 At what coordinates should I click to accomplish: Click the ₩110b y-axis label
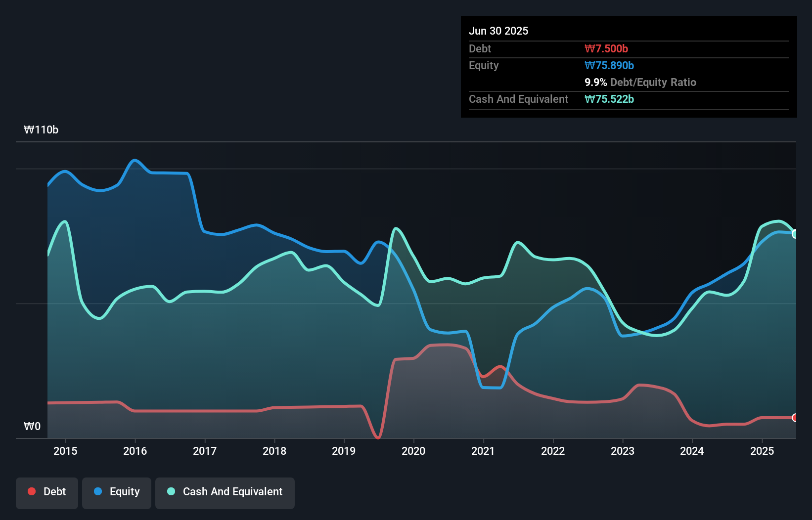[41, 130]
